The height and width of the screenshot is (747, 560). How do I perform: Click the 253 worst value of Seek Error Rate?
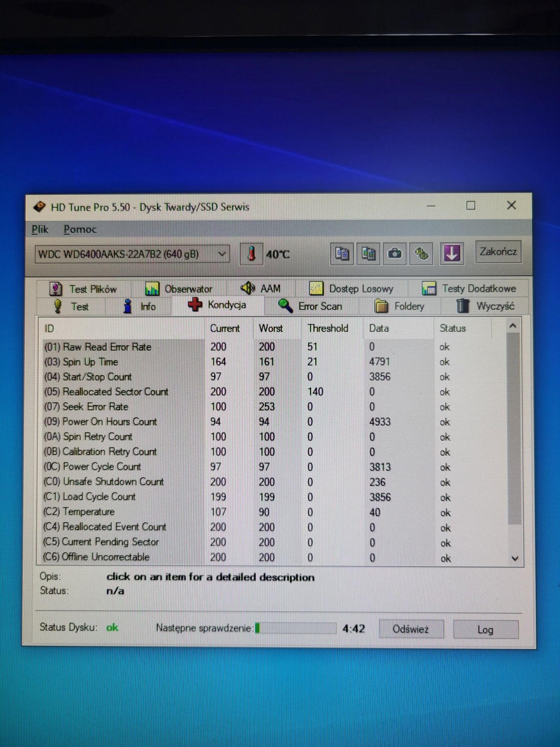tap(267, 406)
